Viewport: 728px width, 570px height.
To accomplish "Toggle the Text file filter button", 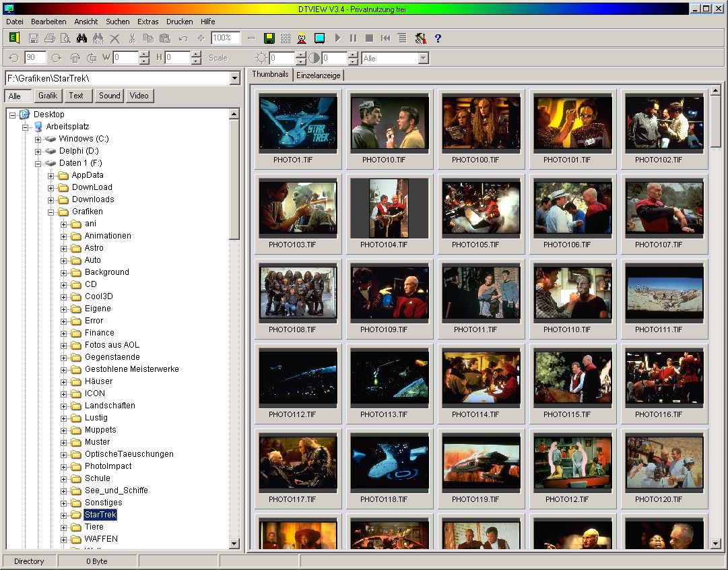I will (78, 96).
